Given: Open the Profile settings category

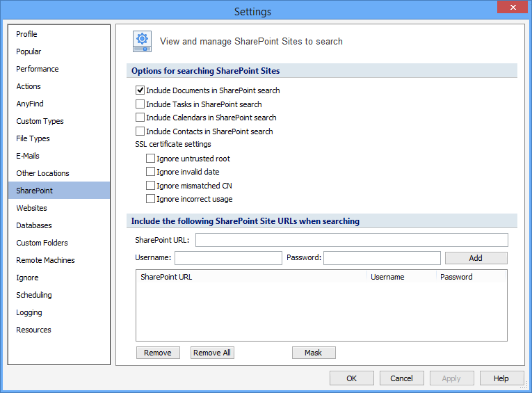Looking at the screenshot, I should 27,34.
